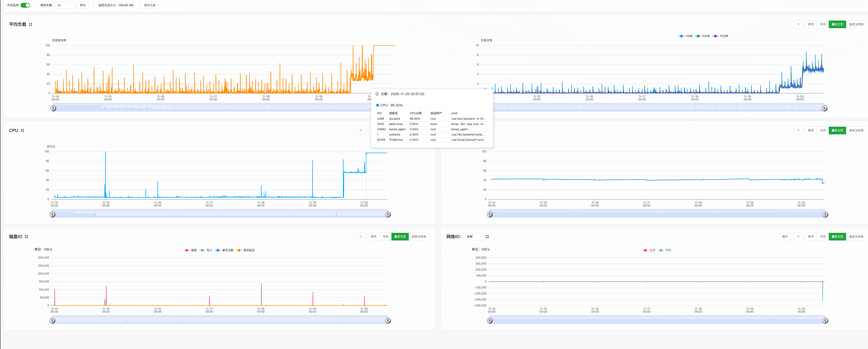Screen dimensions: 868x349
Task: Click the 更改 button for 保存天数
Action: (x=82, y=5)
